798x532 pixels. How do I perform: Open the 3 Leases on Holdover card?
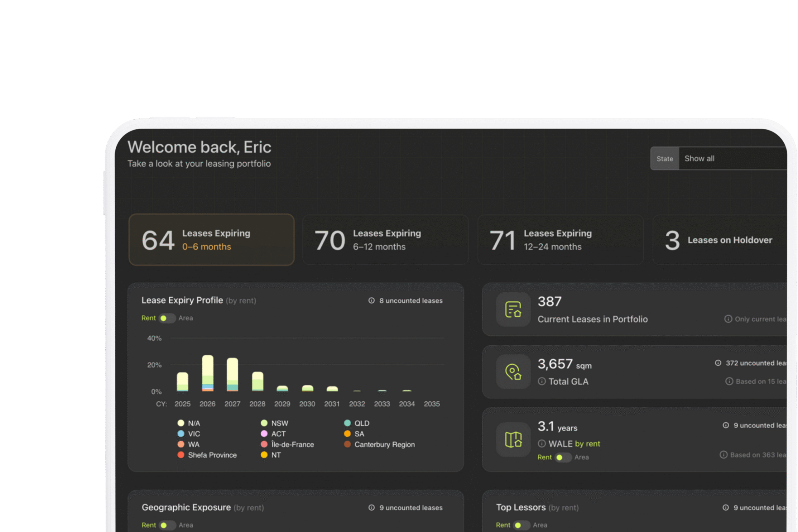(719, 240)
